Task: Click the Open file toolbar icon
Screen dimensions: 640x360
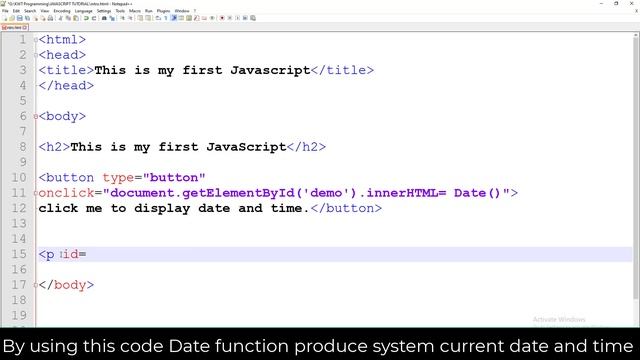Action: (12, 18)
